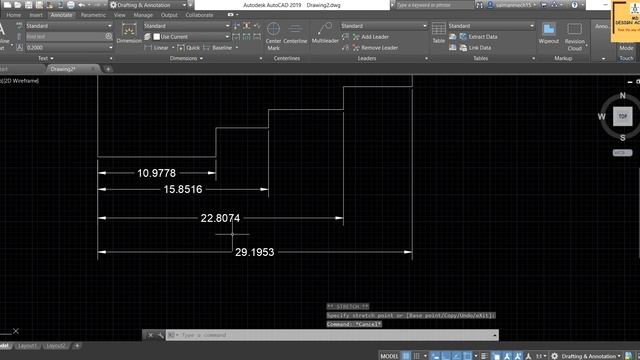Open the Linear dimension type dropdown arrow
The image size is (640, 360).
(173, 48)
